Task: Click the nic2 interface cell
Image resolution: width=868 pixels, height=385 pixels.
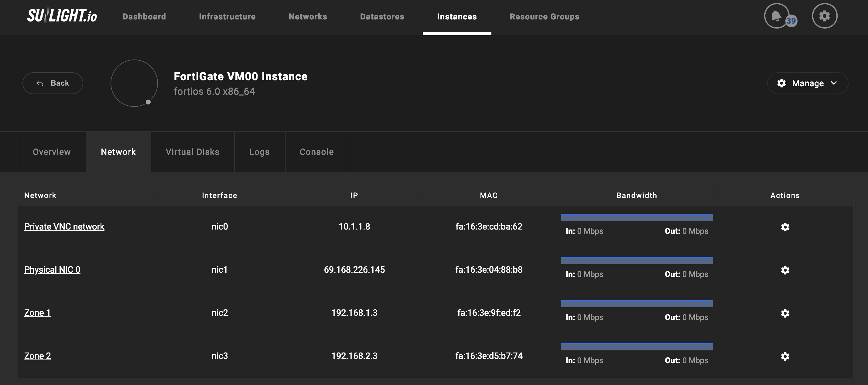Action: (x=219, y=312)
